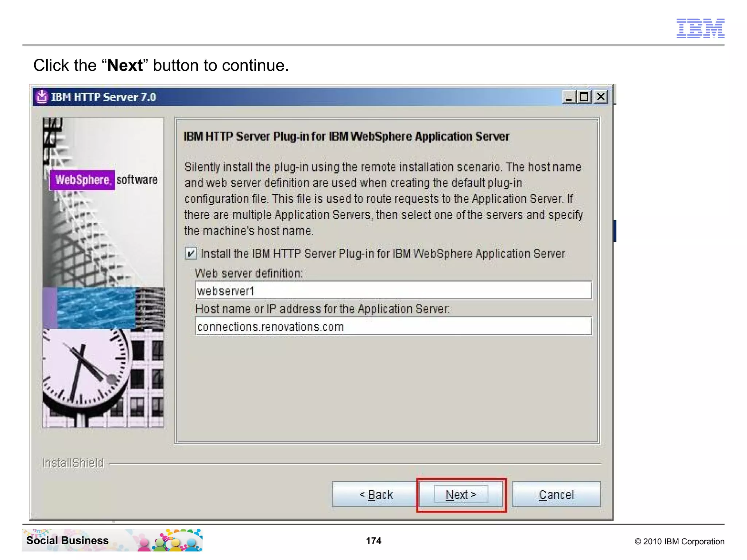Image resolution: width=747 pixels, height=560 pixels.
Task: Uncheck Install the IBM HTTP Server Plug-in checkbox
Action: (x=191, y=253)
